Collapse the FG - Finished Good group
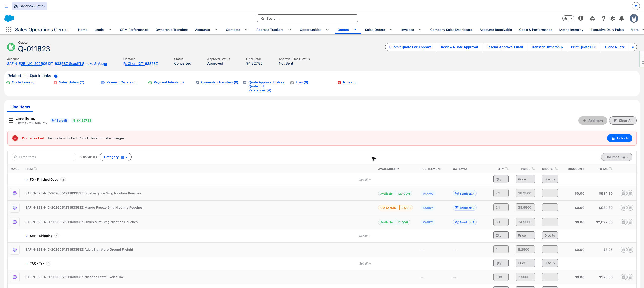The height and width of the screenshot is (288, 644). coord(27,180)
